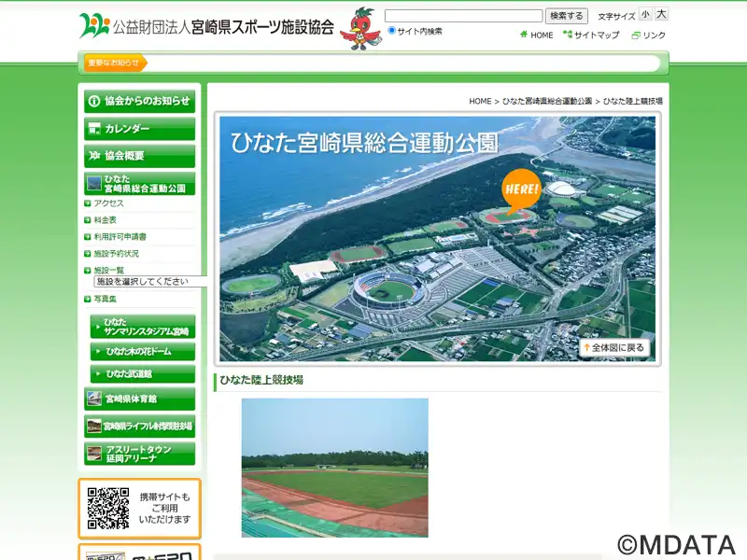Screen dimensions: 747x560
Task: Click the site search text field
Action: 463,16
